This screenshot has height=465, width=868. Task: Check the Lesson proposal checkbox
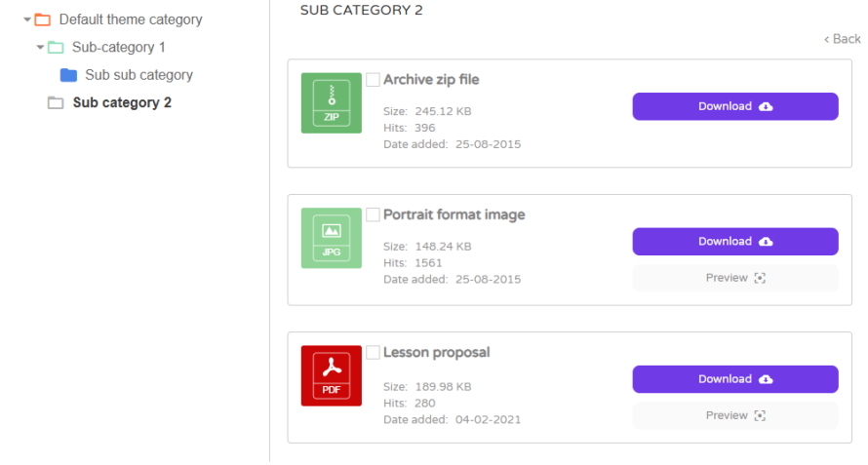coord(373,352)
